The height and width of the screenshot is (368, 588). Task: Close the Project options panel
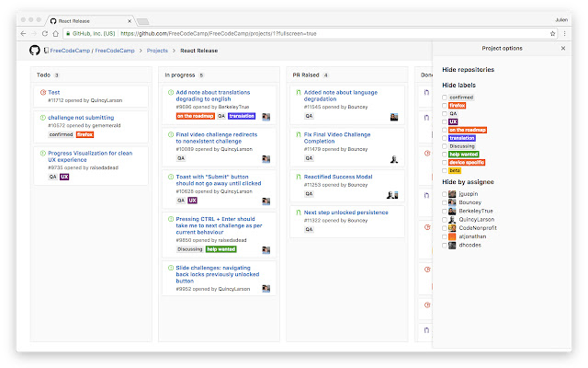[x=563, y=48]
